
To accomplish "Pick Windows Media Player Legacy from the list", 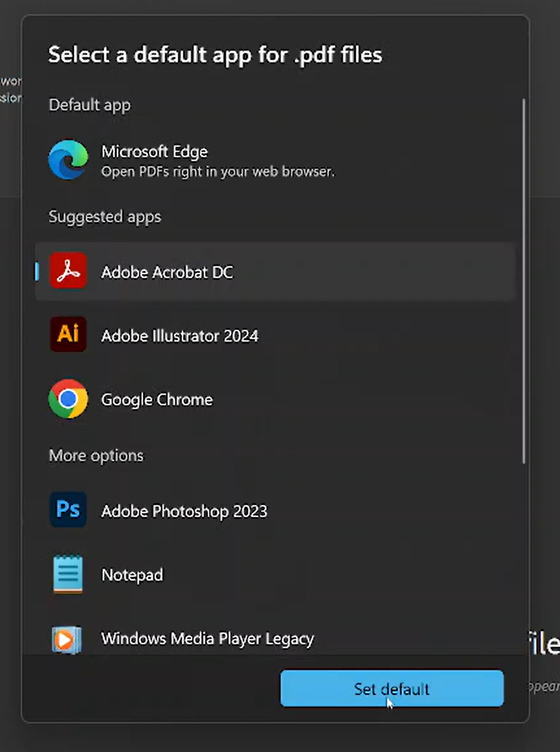I will click(x=207, y=639).
